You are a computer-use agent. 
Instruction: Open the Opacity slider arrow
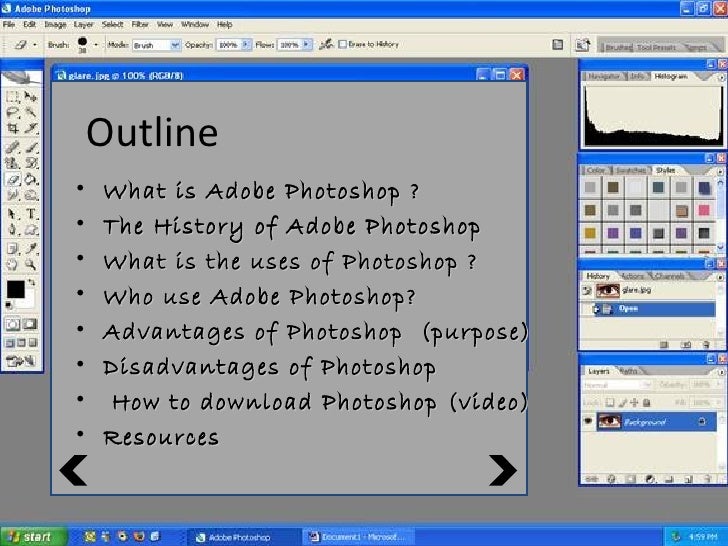(x=246, y=45)
